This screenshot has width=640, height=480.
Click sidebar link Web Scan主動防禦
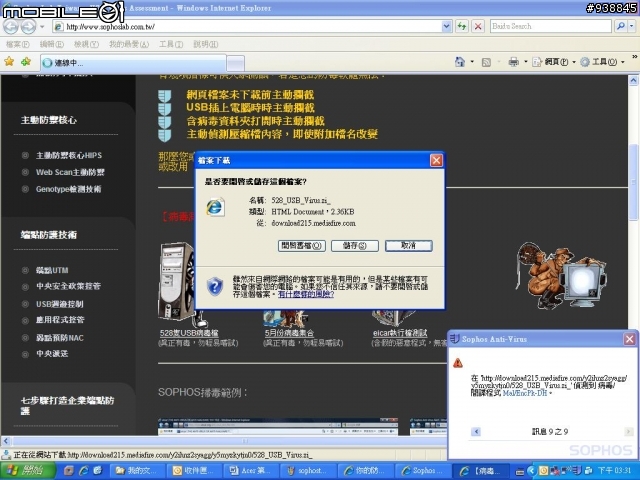[70, 172]
